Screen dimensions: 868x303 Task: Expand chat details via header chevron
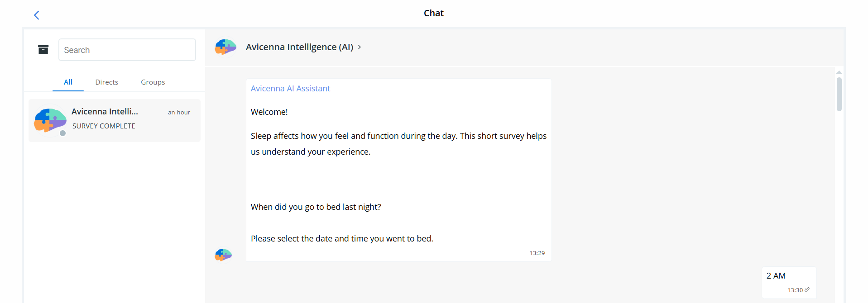[x=360, y=47]
